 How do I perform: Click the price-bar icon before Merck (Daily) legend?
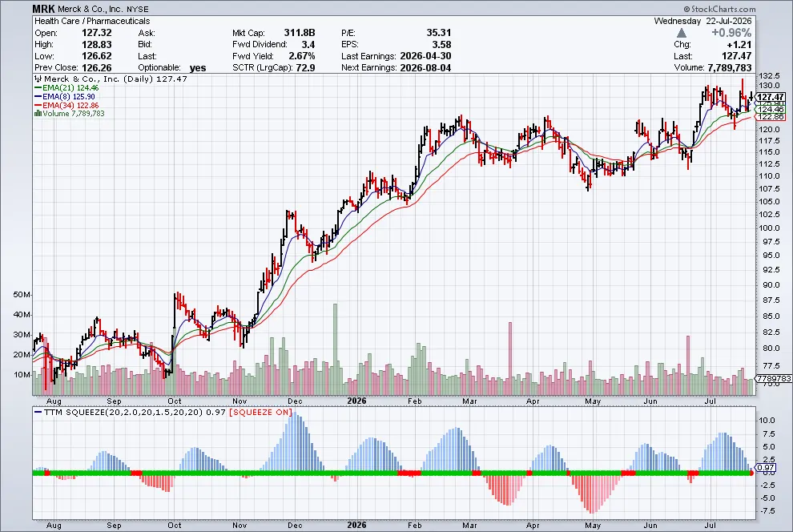pyautogui.click(x=38, y=79)
